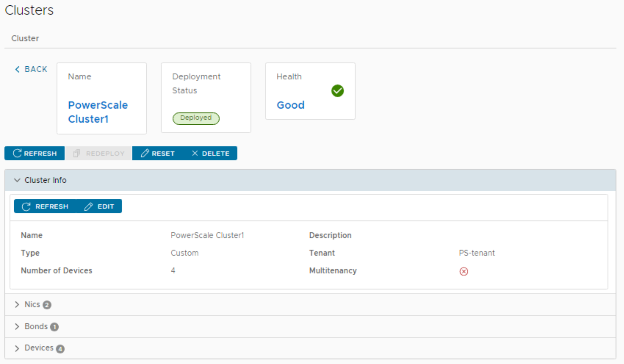624x364 pixels.
Task: Click PowerScale Cluster1 value in info table
Action: pos(207,235)
